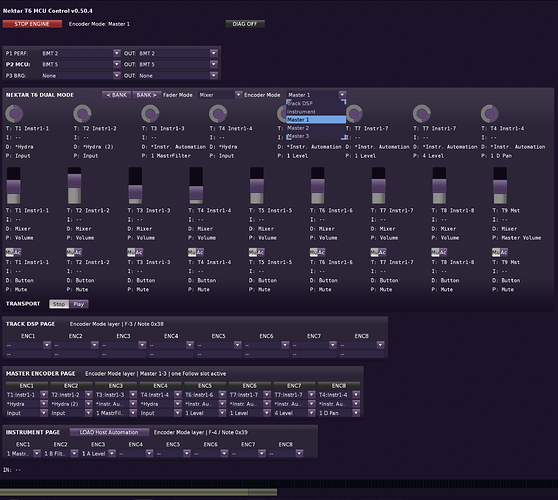
Task: Click the encoder knob labeled T7 Instr1-7, 1 Level
Action: tap(354, 114)
